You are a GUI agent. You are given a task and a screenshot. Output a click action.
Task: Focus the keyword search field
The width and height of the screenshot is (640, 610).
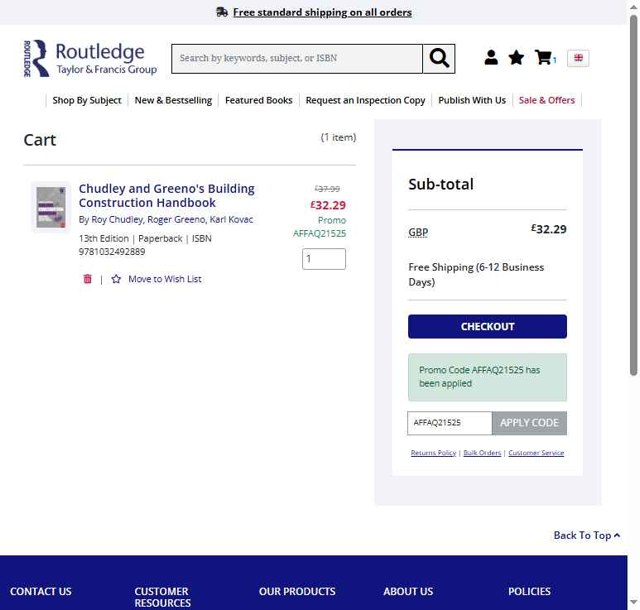tap(297, 59)
